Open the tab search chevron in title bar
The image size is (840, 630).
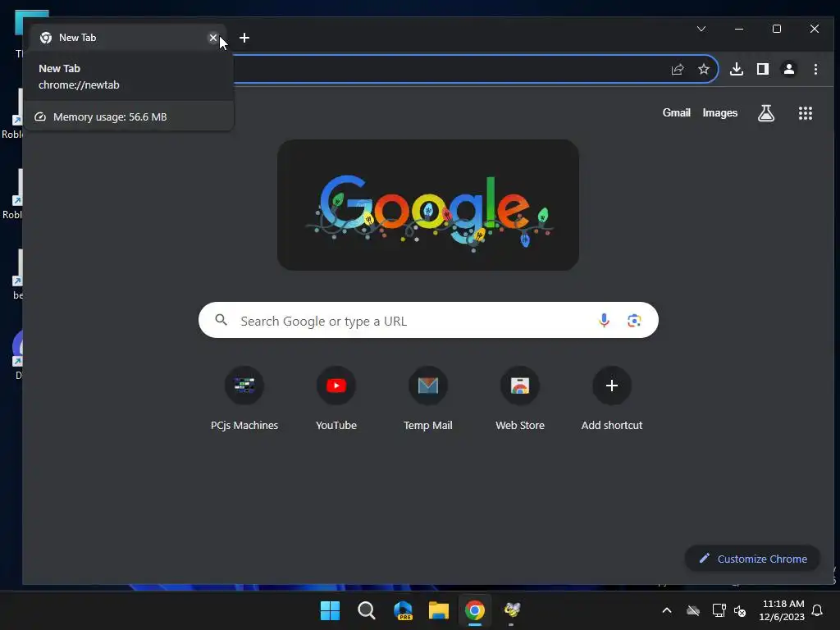pyautogui.click(x=701, y=29)
